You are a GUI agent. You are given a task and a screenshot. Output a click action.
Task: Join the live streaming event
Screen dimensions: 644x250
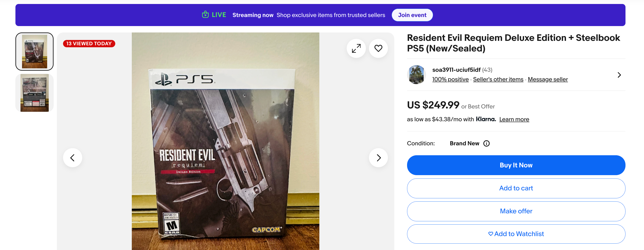[x=412, y=15]
